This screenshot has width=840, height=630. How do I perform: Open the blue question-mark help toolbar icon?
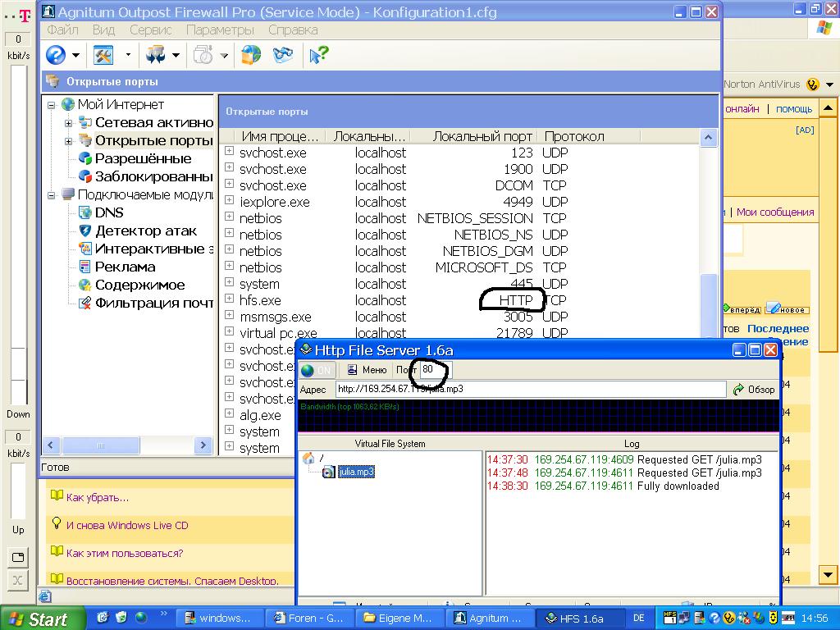click(x=56, y=55)
